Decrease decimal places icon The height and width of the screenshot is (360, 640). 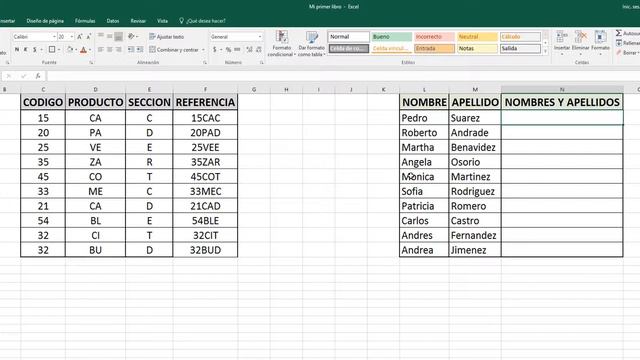[258, 49]
